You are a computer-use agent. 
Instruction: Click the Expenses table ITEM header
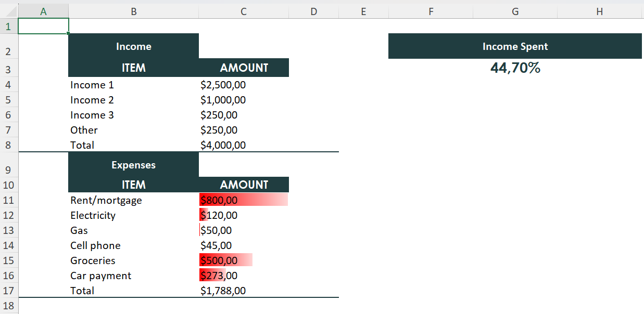133,185
